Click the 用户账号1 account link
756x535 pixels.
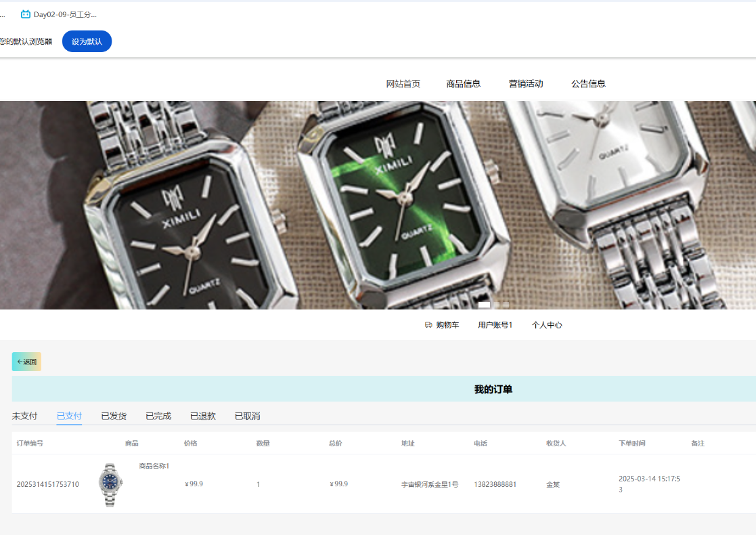coord(495,325)
